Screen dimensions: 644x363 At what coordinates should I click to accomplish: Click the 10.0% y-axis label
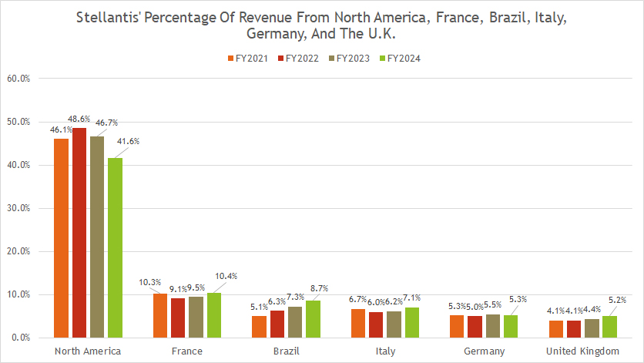click(x=18, y=294)
